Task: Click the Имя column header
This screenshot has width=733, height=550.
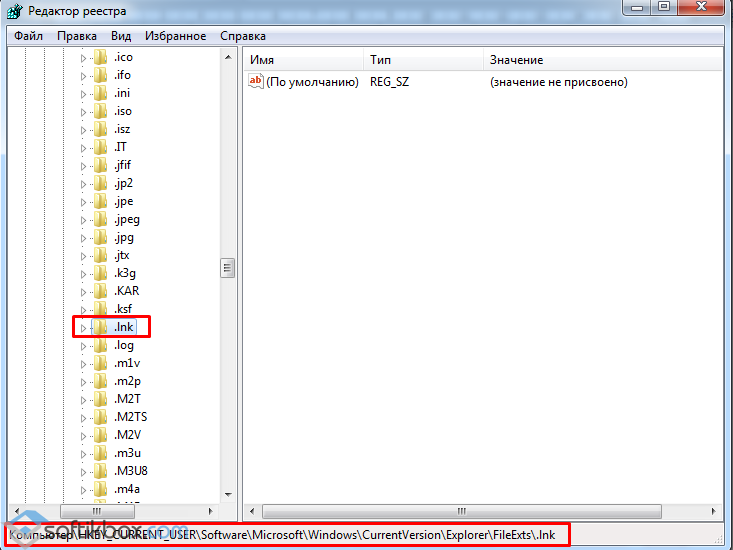Action: pyautogui.click(x=303, y=60)
